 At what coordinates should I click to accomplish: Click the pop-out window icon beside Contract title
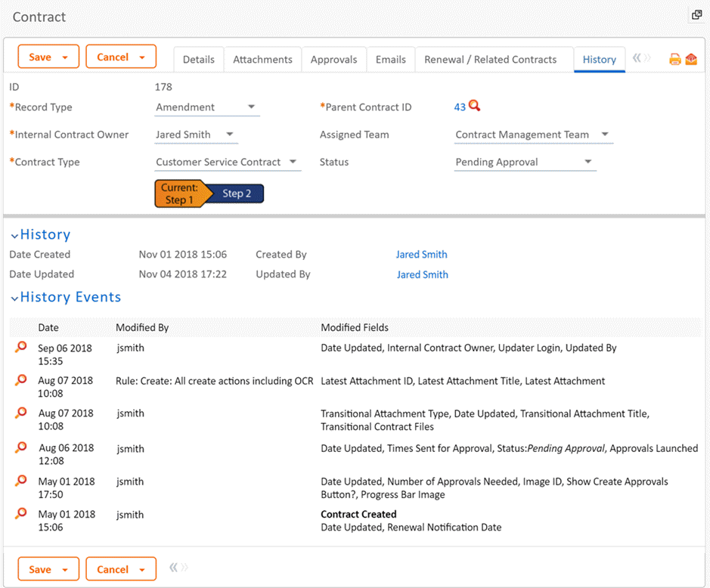click(x=696, y=15)
